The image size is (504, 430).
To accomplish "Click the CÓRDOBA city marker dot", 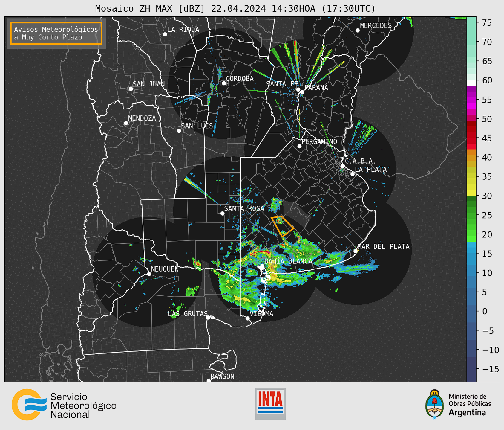I will [x=224, y=83].
